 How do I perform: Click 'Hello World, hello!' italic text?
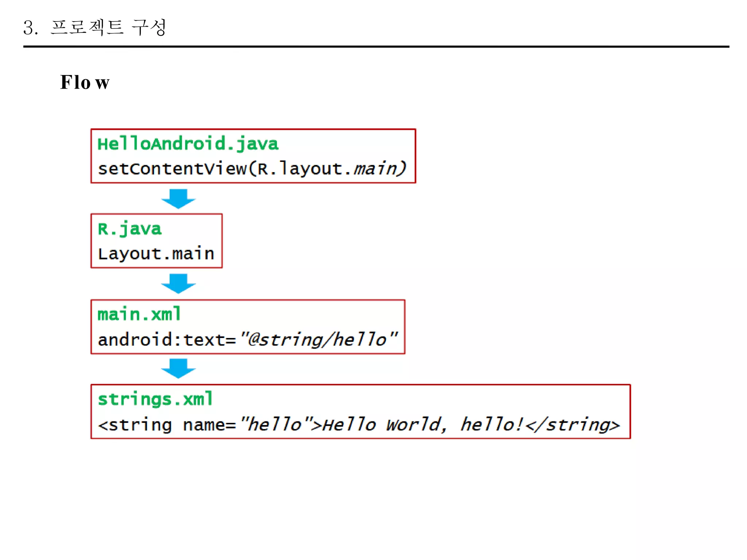coord(422,425)
